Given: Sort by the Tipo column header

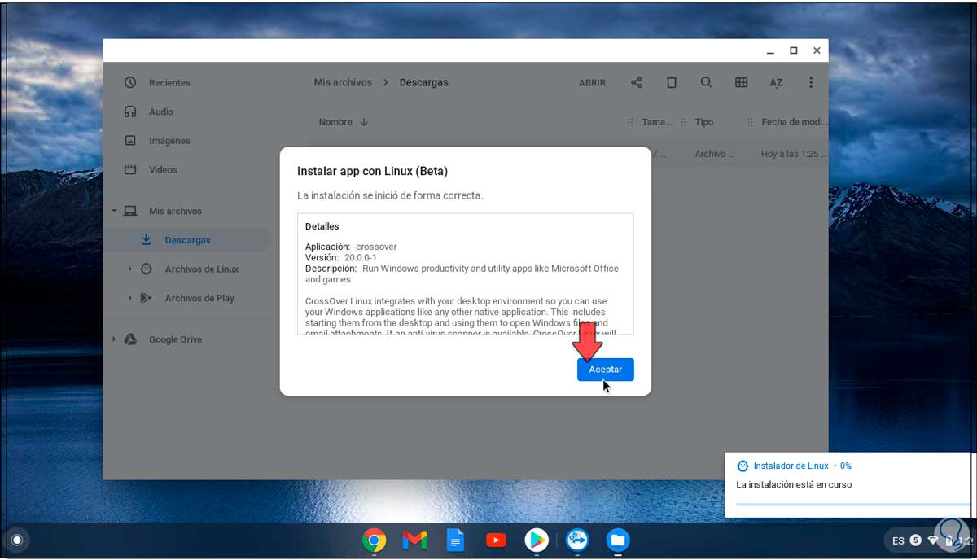Looking at the screenshot, I should point(704,122).
